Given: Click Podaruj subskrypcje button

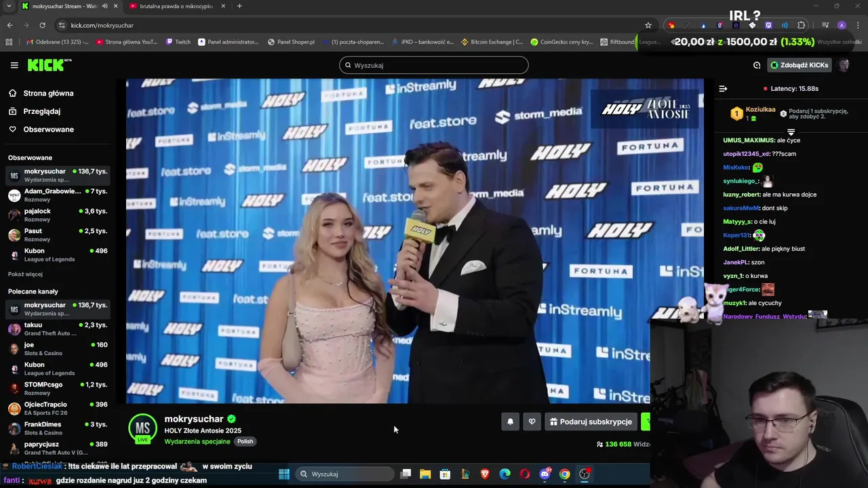Looking at the screenshot, I should click(x=591, y=422).
